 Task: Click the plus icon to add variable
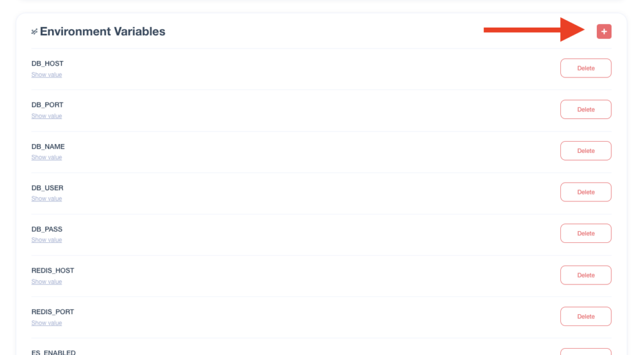pos(604,31)
